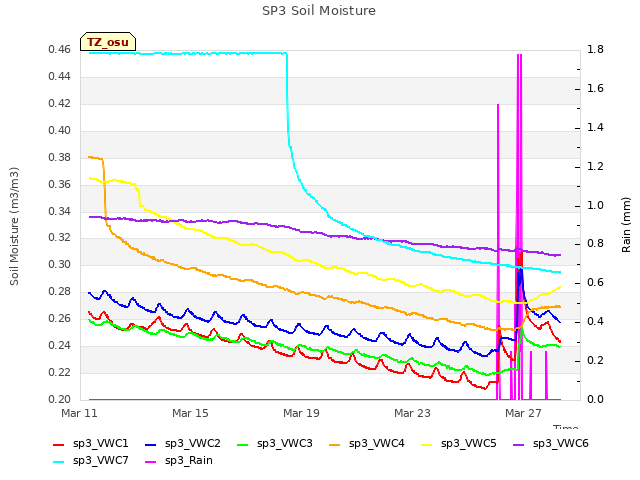Click the Mar 11 x-axis label

79,413
